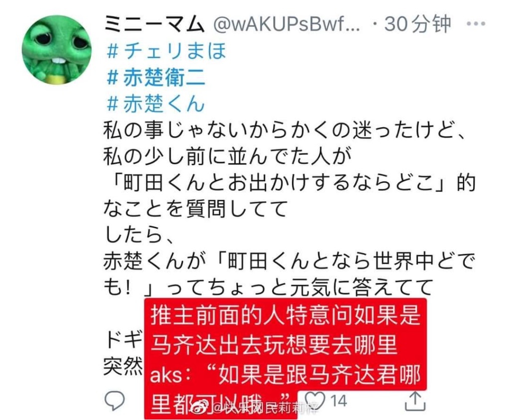This screenshot has height=420, width=510.
Task: Open the ミニーマム display name profile
Action: (x=154, y=24)
